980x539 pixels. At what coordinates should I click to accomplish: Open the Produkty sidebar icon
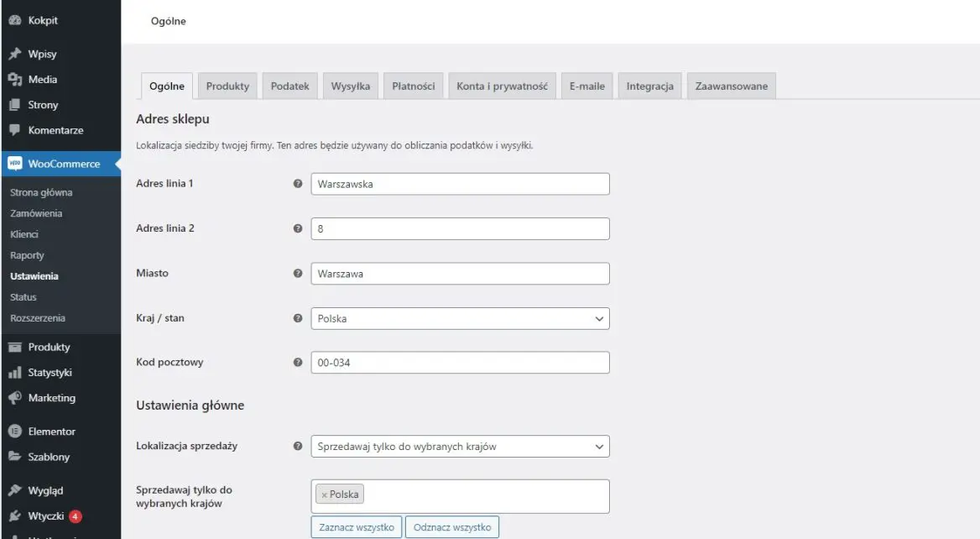click(x=13, y=346)
